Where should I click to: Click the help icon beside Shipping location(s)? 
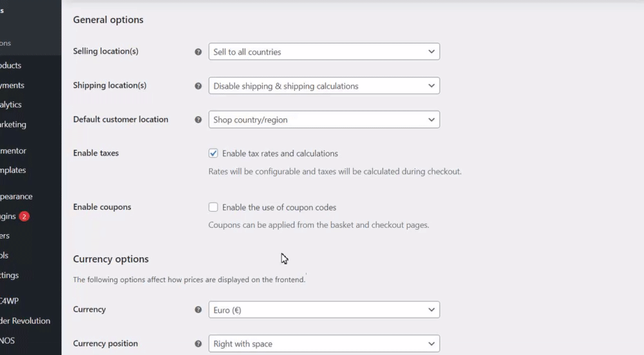198,86
